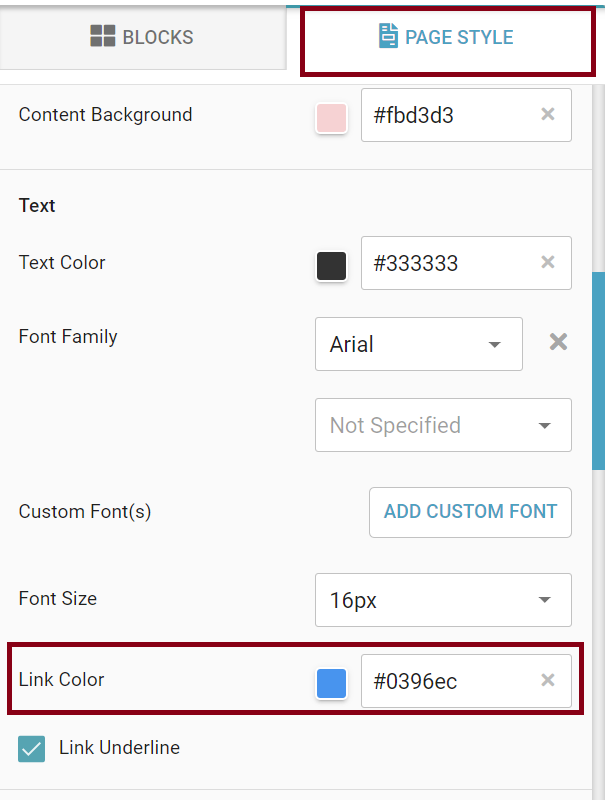This screenshot has height=800, width=605.
Task: Open the blue Link Color swatch
Action: click(331, 683)
